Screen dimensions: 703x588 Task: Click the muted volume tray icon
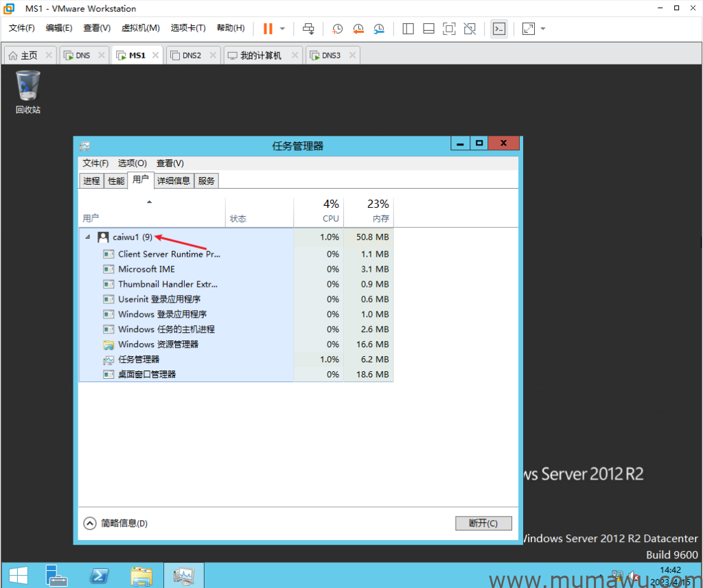pyautogui.click(x=633, y=576)
